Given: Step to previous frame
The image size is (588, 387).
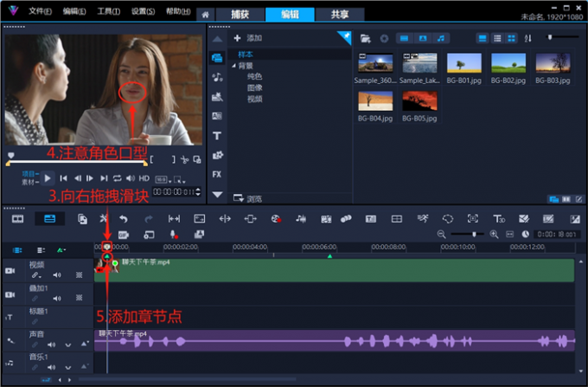Looking at the screenshot, I should [x=78, y=178].
